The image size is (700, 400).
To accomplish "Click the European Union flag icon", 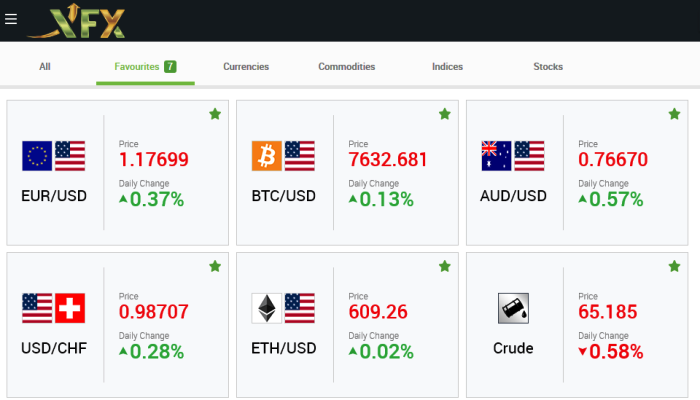I will (x=37, y=156).
